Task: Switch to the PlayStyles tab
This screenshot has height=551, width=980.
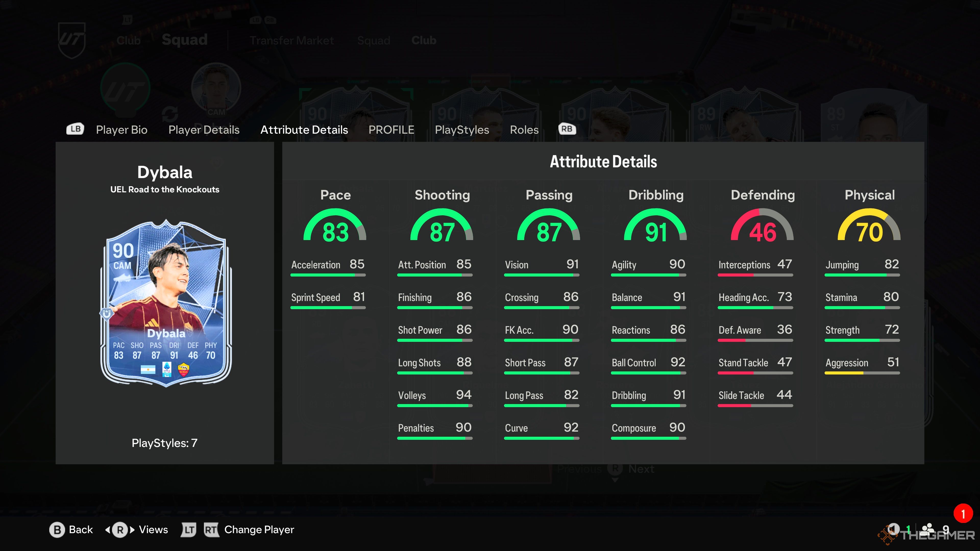Action: tap(462, 129)
